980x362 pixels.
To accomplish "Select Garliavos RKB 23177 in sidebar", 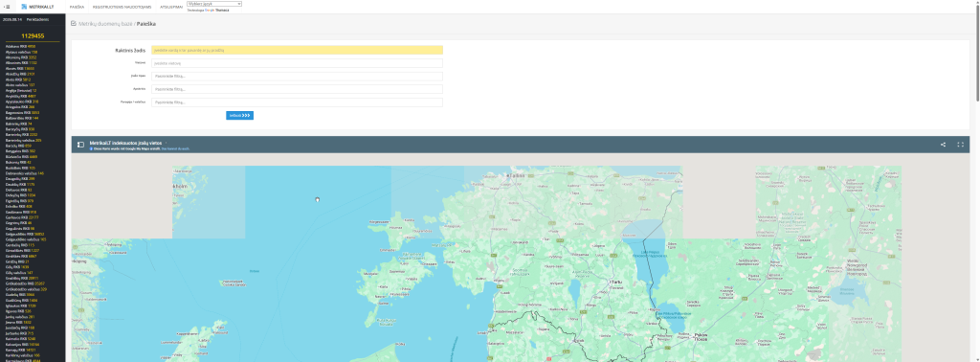I will coord(22,217).
